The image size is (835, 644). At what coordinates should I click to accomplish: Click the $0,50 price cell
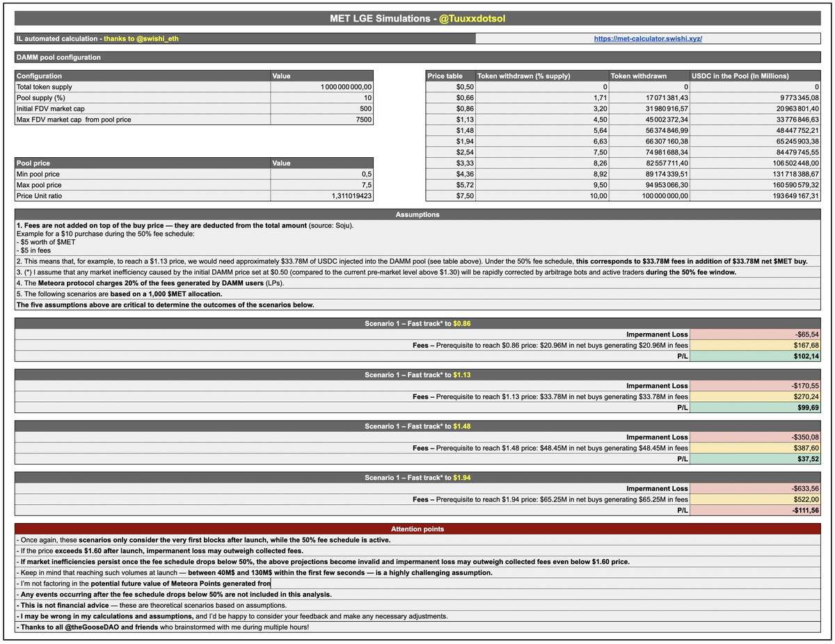pos(450,87)
